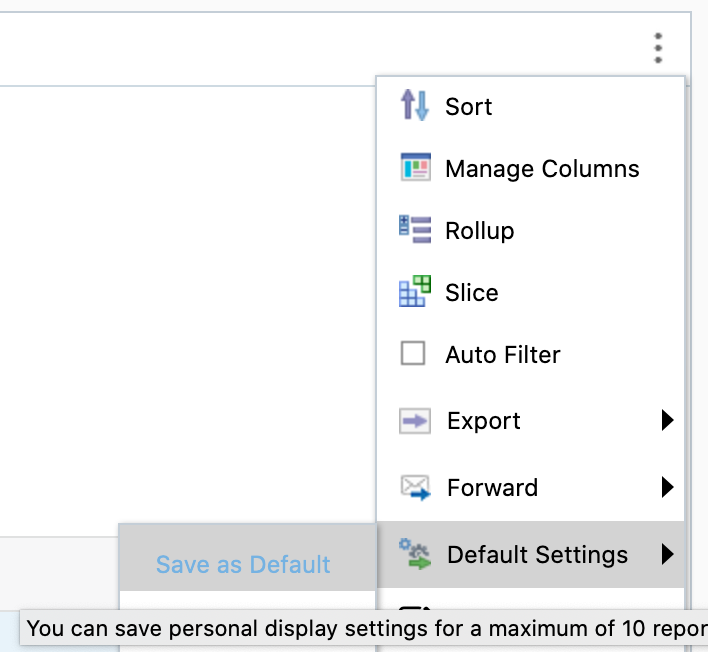Click the Rollup list icon
This screenshot has height=652, width=708.
414,229
